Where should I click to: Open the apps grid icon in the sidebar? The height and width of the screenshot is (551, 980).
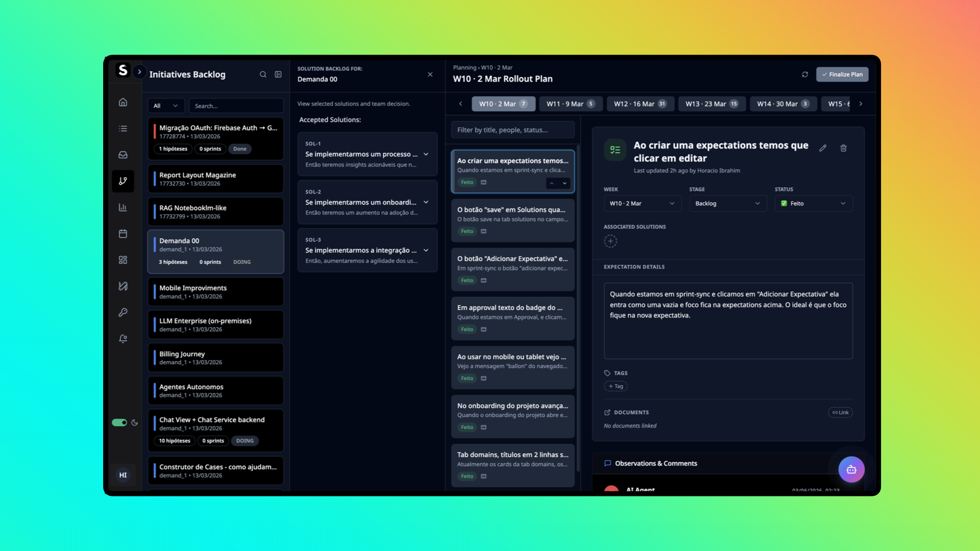(x=123, y=260)
